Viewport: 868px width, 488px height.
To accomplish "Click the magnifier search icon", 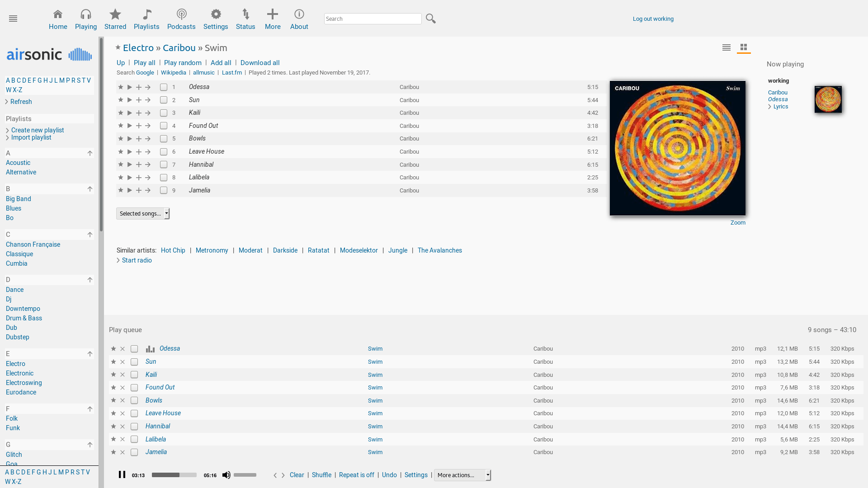I will [x=431, y=19].
